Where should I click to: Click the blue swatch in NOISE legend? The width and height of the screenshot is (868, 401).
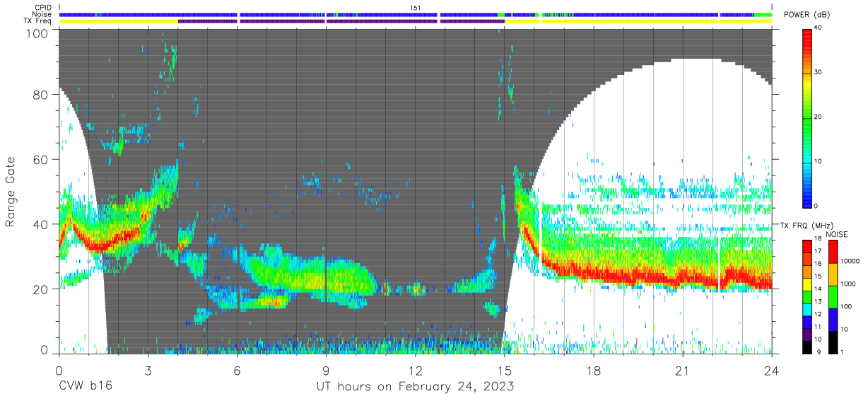point(833,319)
